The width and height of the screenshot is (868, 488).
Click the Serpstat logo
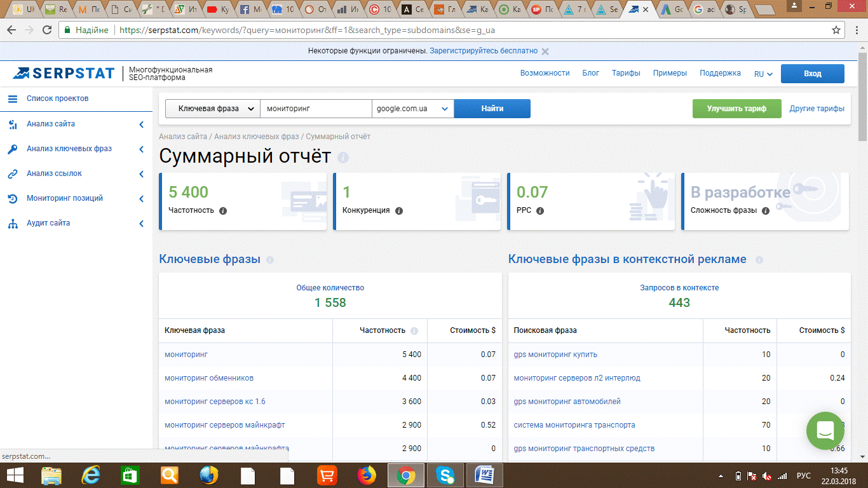[64, 74]
